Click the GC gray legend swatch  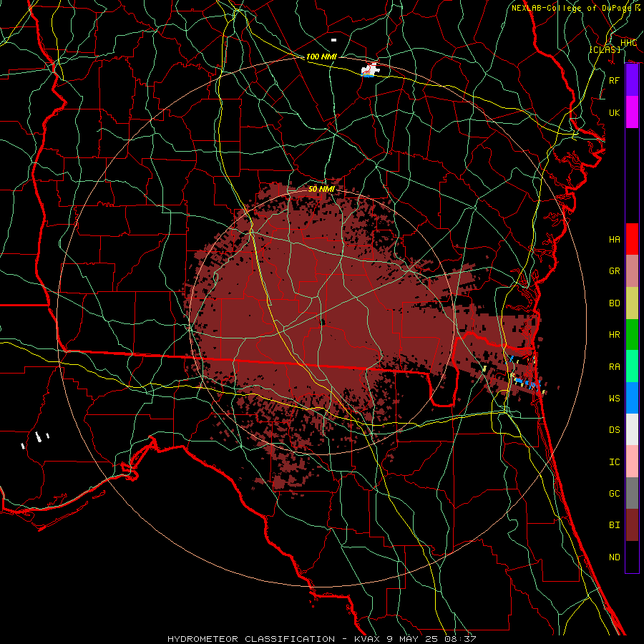(632, 493)
